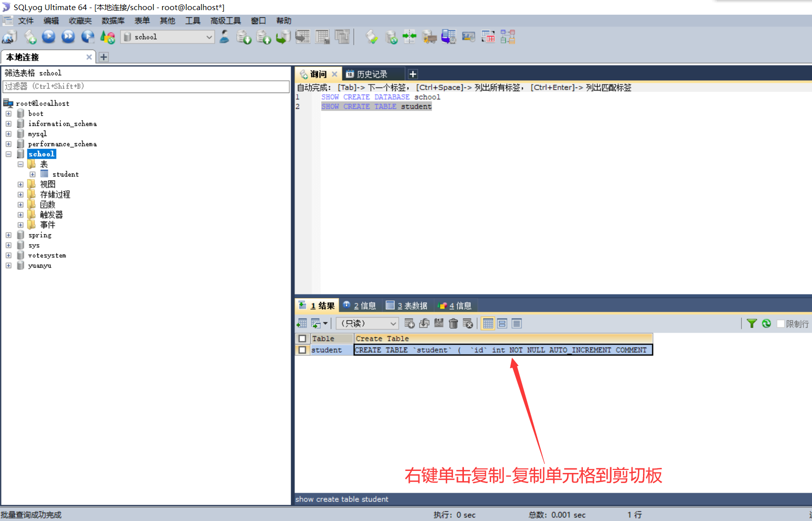The height and width of the screenshot is (521, 812).
Task: Click the green filter funnel icon
Action: (x=752, y=323)
